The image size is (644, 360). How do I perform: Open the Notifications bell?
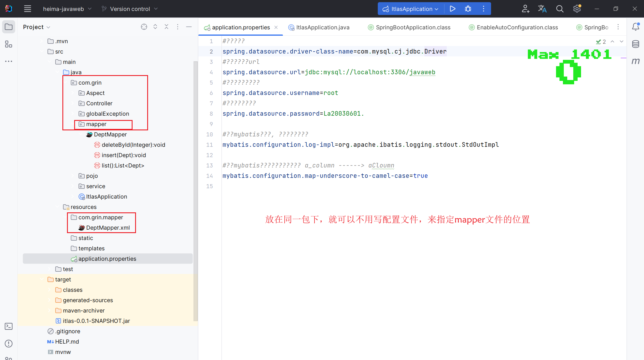click(x=636, y=26)
